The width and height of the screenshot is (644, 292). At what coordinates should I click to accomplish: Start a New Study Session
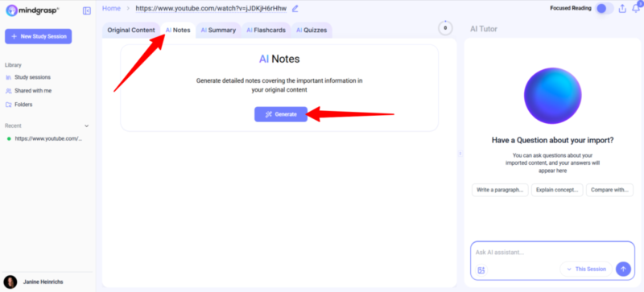(38, 36)
